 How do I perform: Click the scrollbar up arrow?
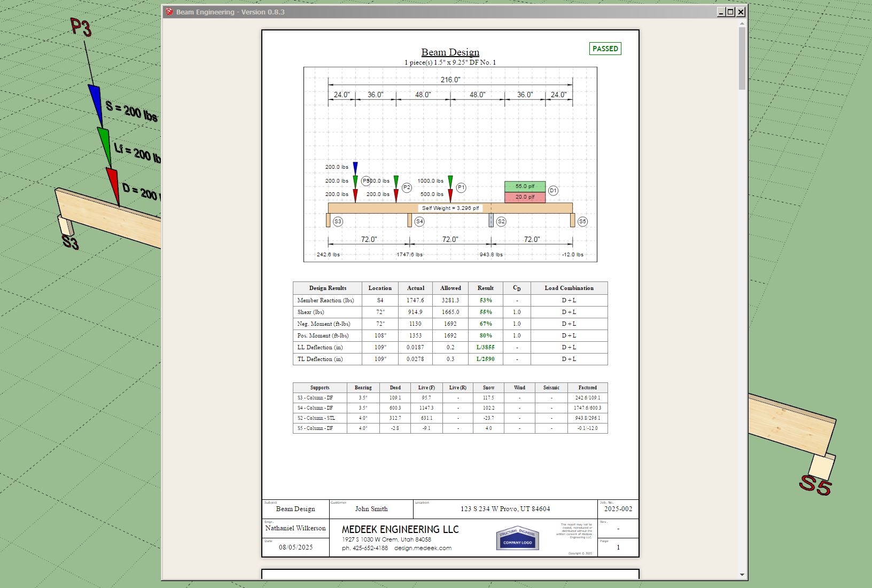click(x=742, y=23)
